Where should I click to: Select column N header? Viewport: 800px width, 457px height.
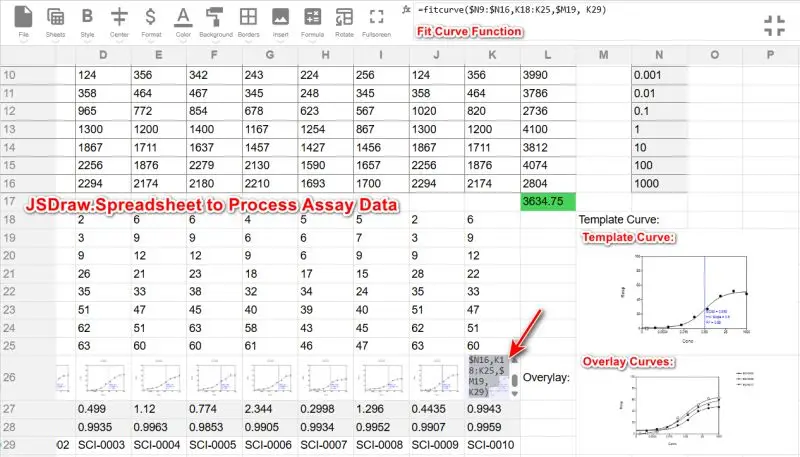point(659,55)
